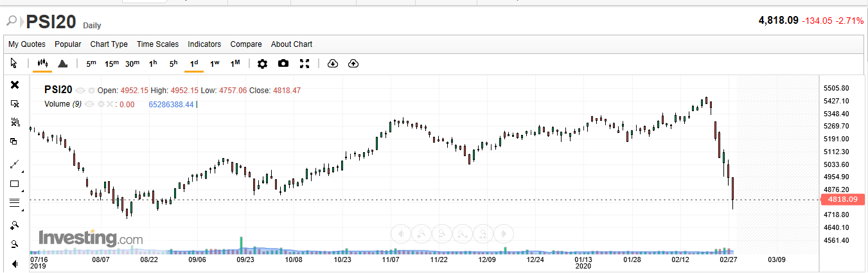Click the load chart layout cloud icon
This screenshot has height=273, width=868.
point(332,64)
